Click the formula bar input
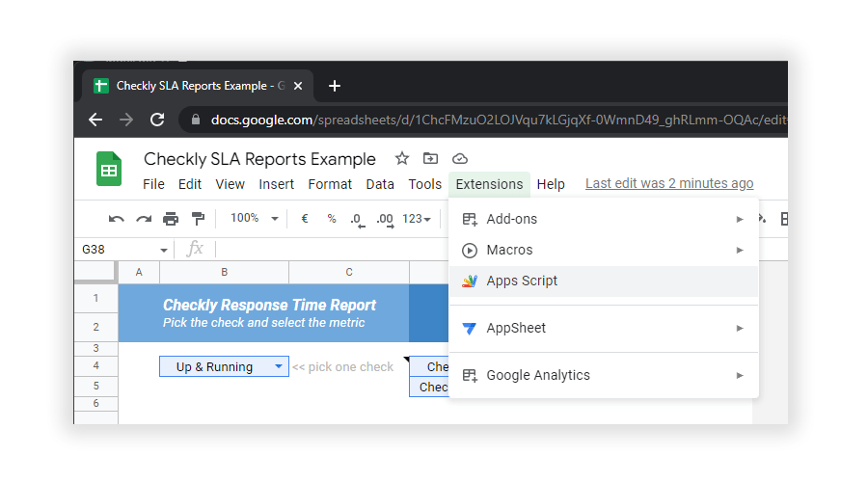The image size is (868, 482). [x=331, y=250]
